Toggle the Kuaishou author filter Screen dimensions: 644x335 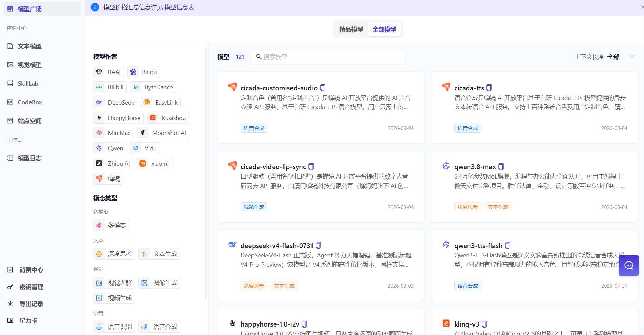(168, 118)
